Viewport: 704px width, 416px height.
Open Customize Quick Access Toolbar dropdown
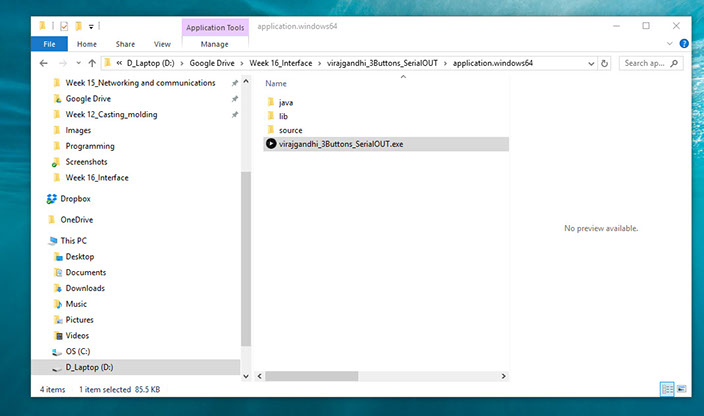pos(91,27)
